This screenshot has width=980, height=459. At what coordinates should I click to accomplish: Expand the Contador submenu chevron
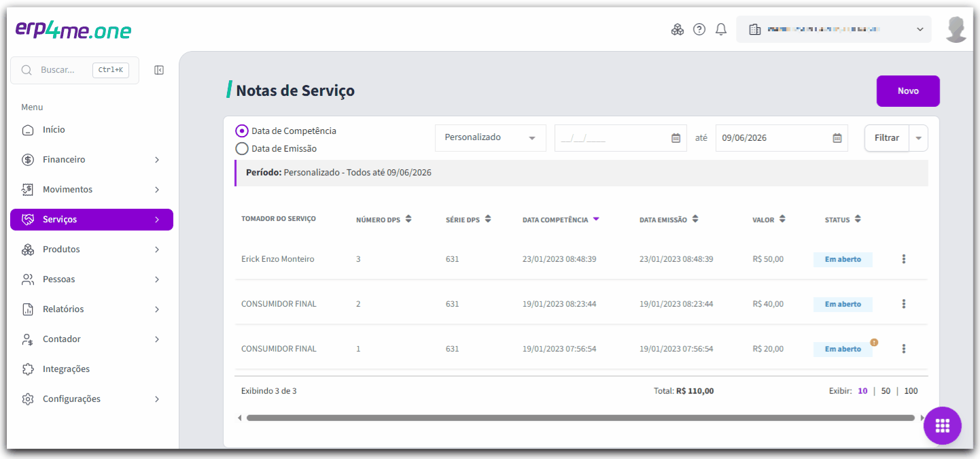[157, 339]
